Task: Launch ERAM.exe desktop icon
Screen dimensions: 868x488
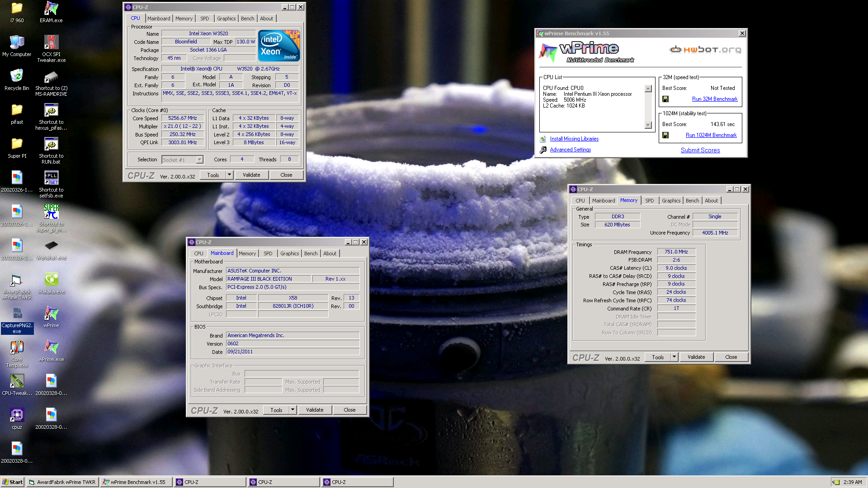Action: click(51, 8)
